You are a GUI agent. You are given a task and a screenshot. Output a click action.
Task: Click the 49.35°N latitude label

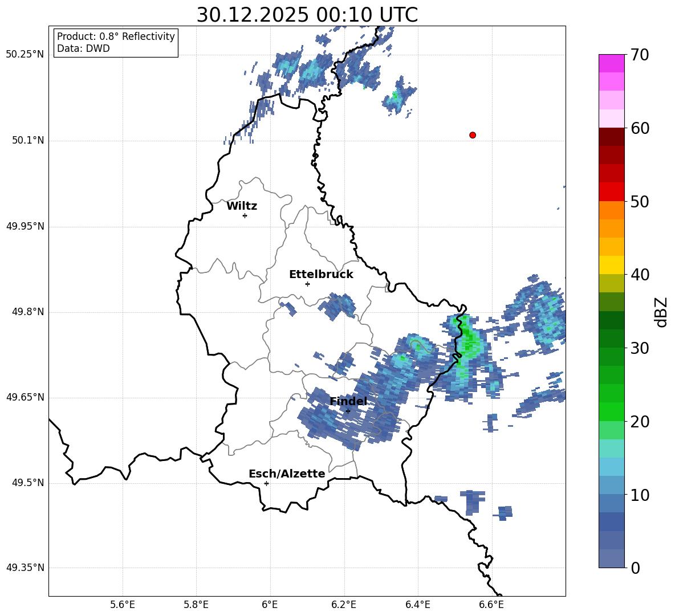[25, 568]
